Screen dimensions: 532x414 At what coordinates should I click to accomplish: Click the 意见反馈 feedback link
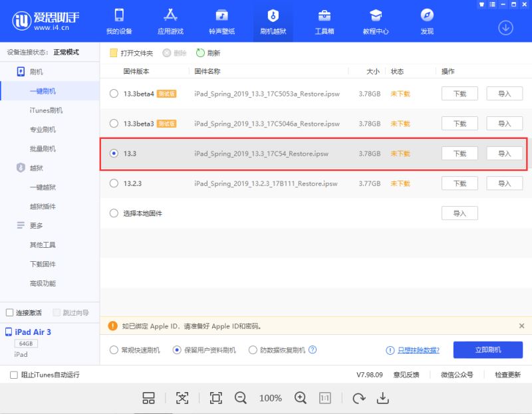pyautogui.click(x=406, y=375)
